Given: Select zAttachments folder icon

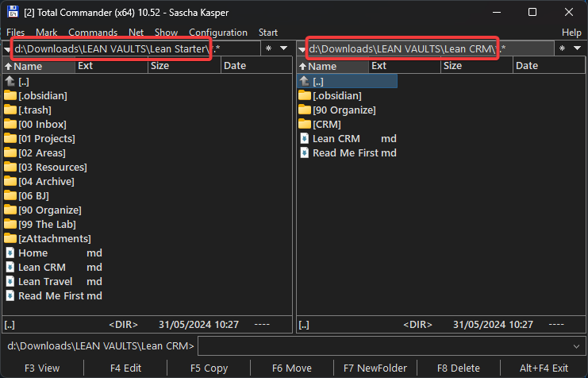Looking at the screenshot, I should (10, 238).
